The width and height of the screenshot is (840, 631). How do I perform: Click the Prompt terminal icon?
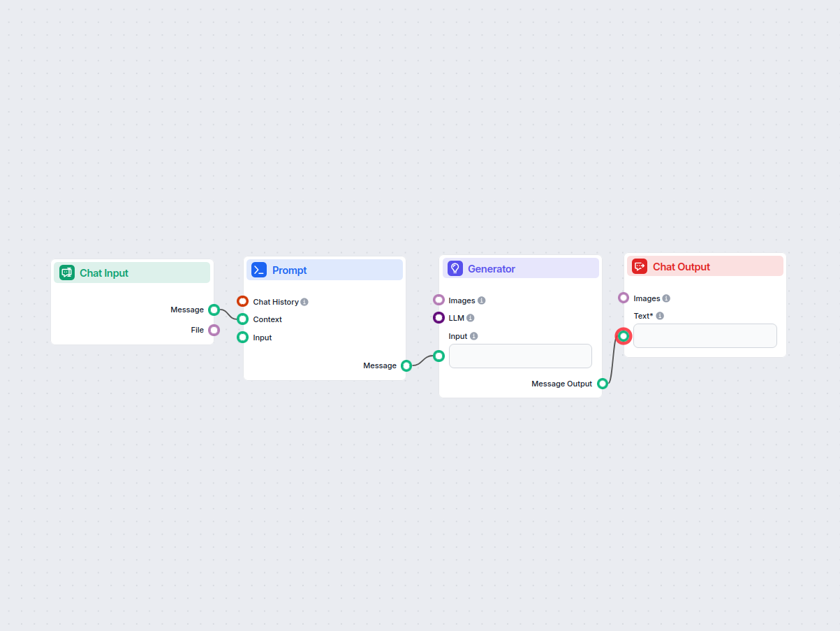click(259, 270)
